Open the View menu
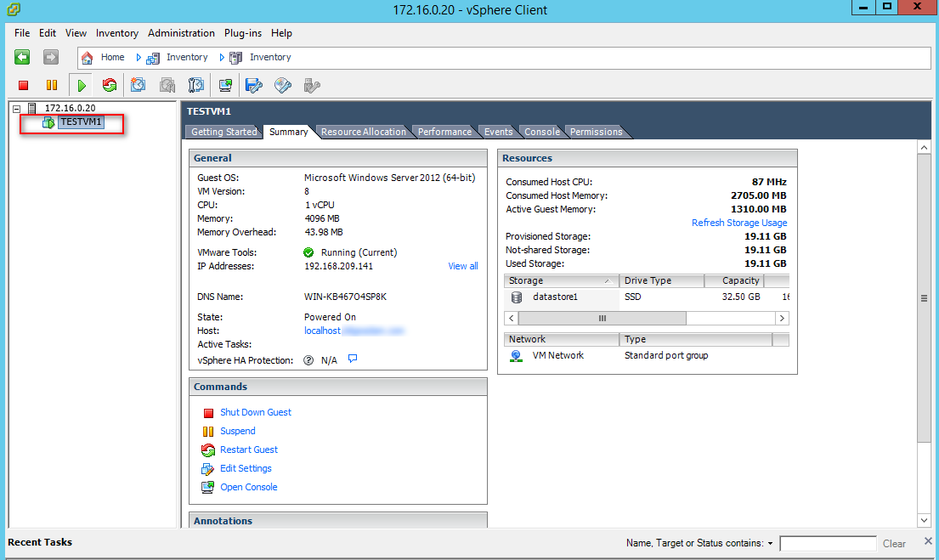Viewport: 939px width, 560px height. (76, 33)
